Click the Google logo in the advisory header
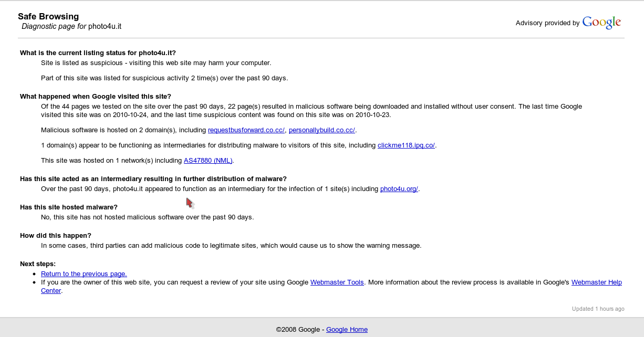This screenshot has width=644, height=337. point(601,22)
